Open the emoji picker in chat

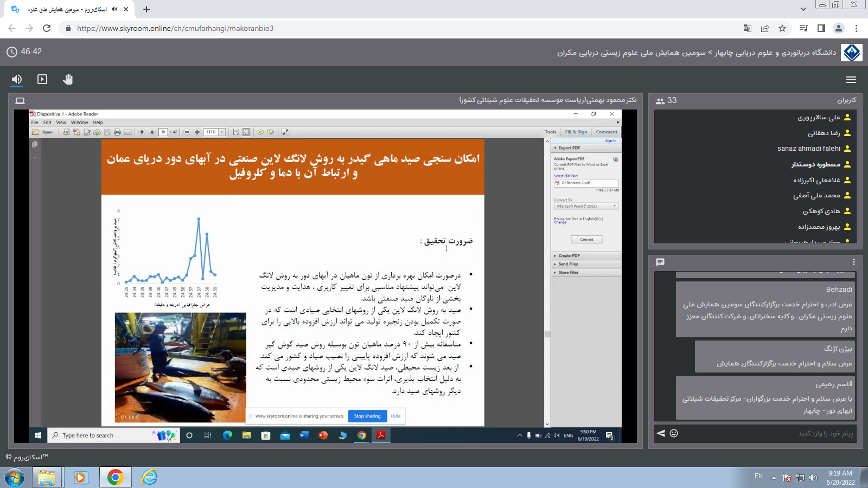click(674, 433)
